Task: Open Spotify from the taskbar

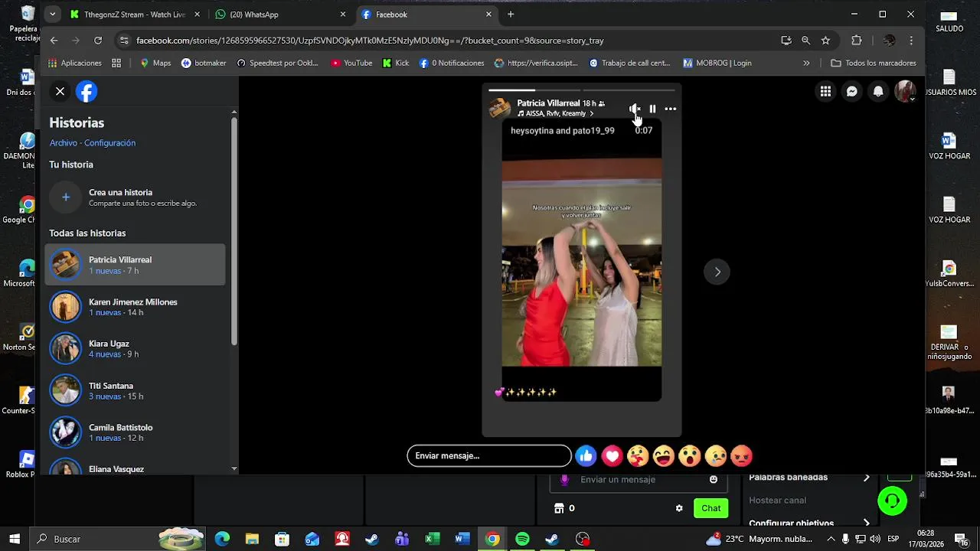Action: 522,539
